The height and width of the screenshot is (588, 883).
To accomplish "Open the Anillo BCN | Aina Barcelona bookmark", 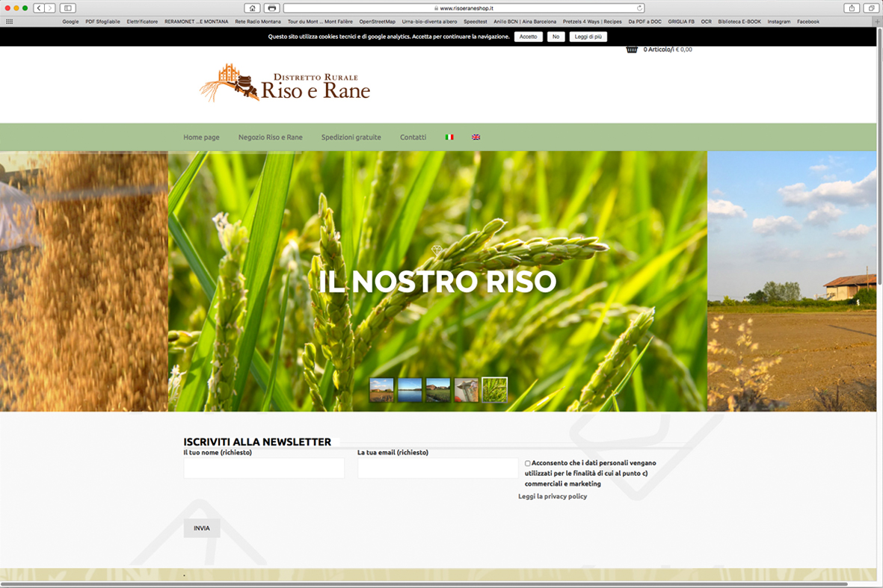I will click(525, 22).
